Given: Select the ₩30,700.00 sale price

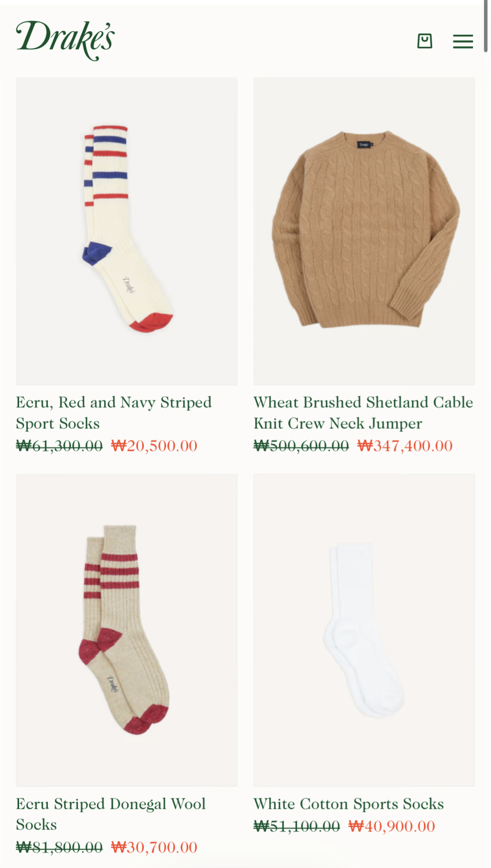Looking at the screenshot, I should click(154, 847).
